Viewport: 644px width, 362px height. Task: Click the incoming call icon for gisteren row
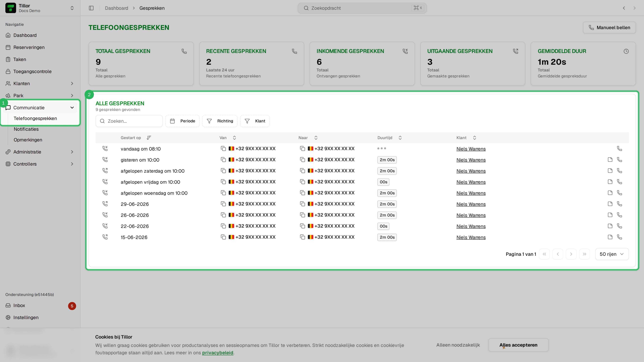pyautogui.click(x=105, y=159)
